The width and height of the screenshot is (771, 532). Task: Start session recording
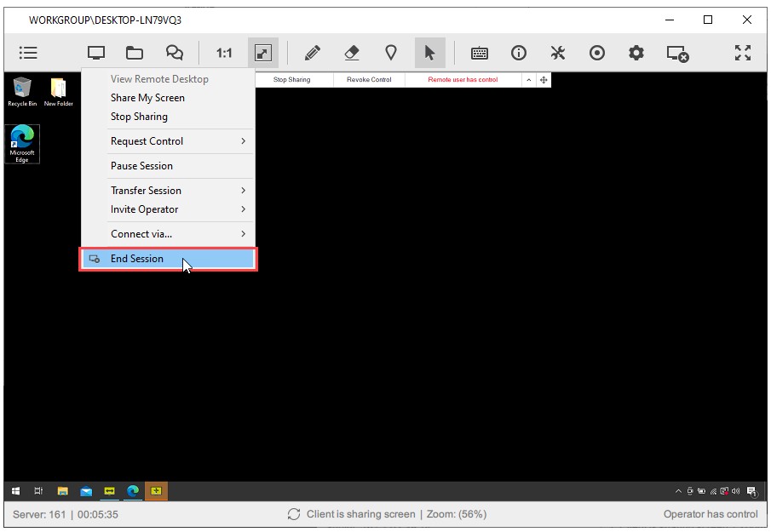[x=597, y=52]
